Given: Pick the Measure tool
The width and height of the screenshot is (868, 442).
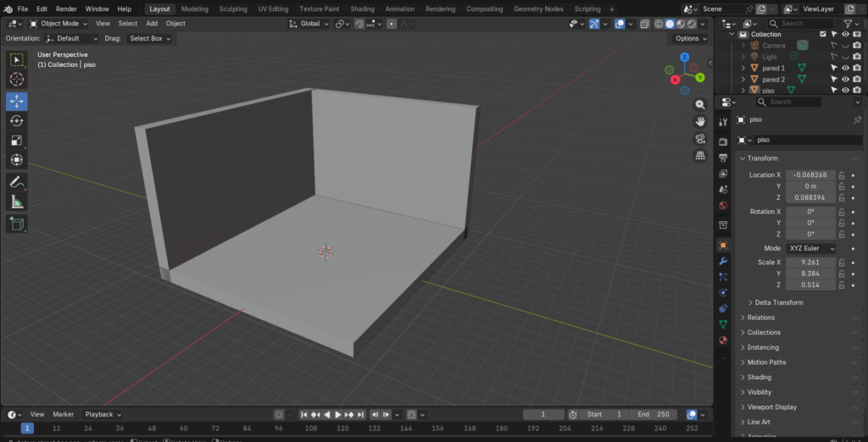Looking at the screenshot, I should click(x=17, y=202).
